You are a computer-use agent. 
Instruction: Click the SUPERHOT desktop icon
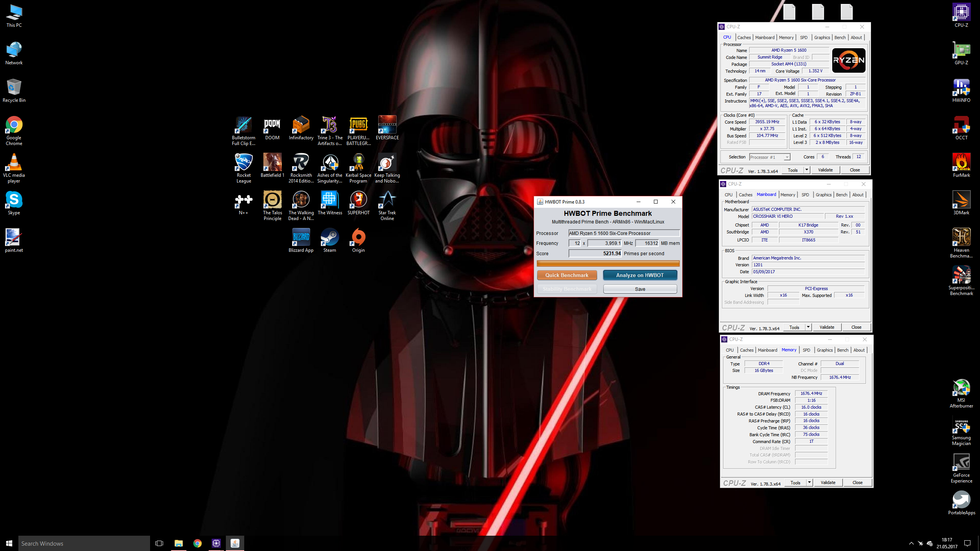358,203
